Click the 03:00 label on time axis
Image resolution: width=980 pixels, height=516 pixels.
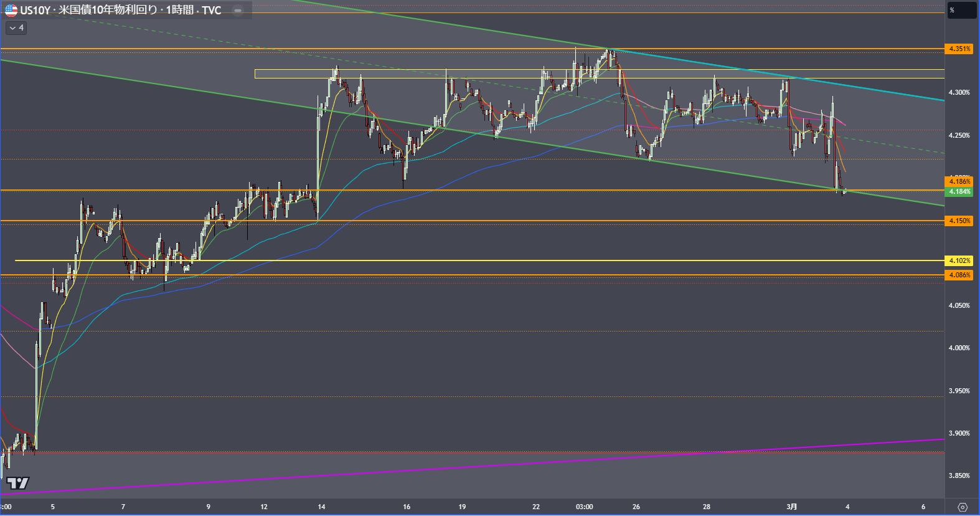584,507
